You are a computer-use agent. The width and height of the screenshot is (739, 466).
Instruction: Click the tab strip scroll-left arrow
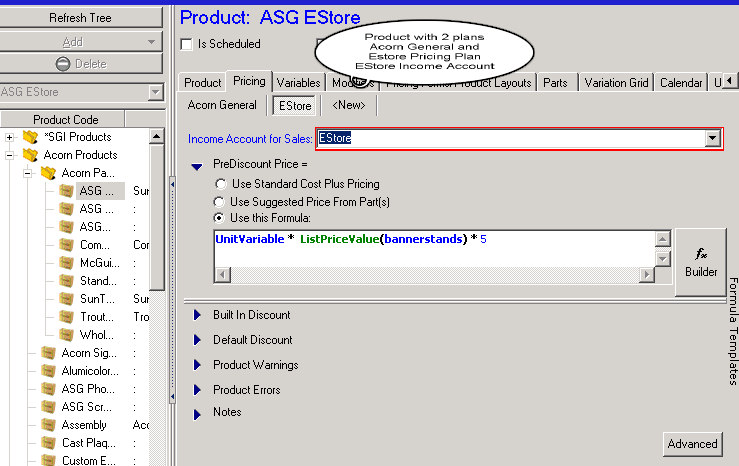pyautogui.click(x=729, y=81)
